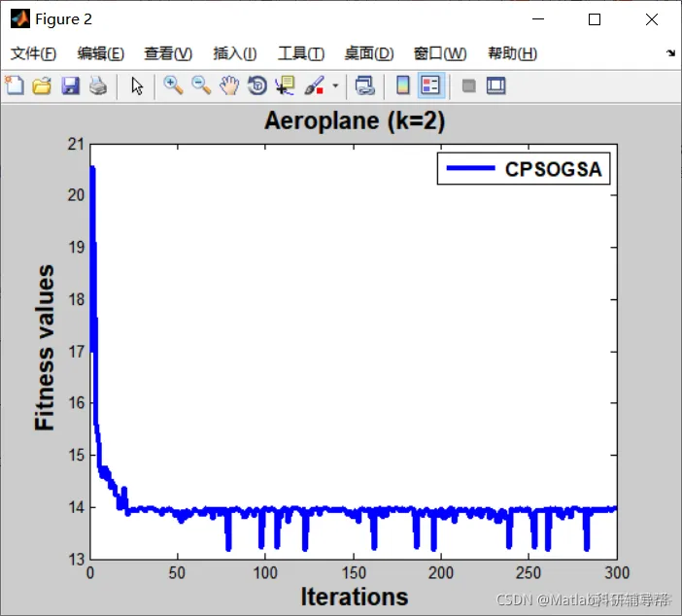Click the dock figure arrow at menu bar right
Image resolution: width=682 pixels, height=616 pixels.
670,53
